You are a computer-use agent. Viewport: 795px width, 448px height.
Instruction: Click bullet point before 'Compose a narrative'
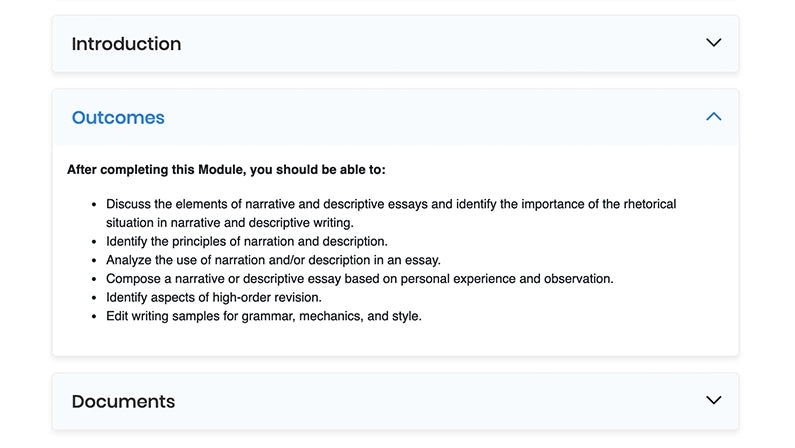95,279
